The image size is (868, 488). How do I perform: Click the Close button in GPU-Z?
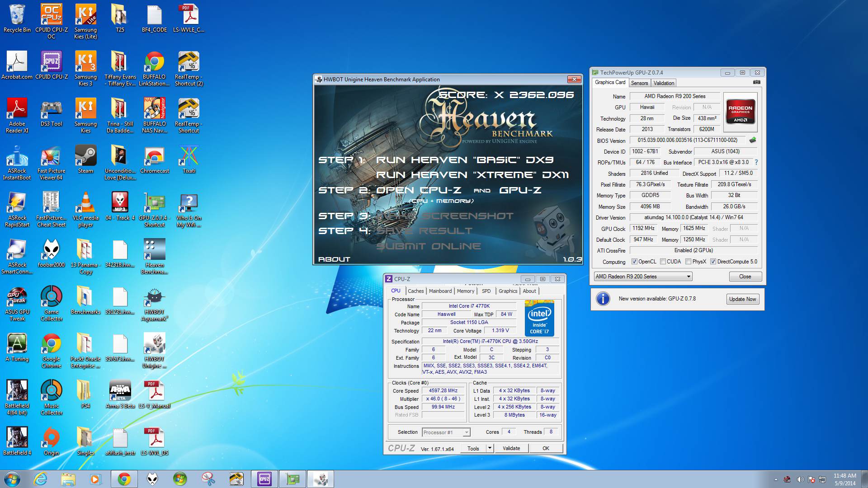click(745, 277)
